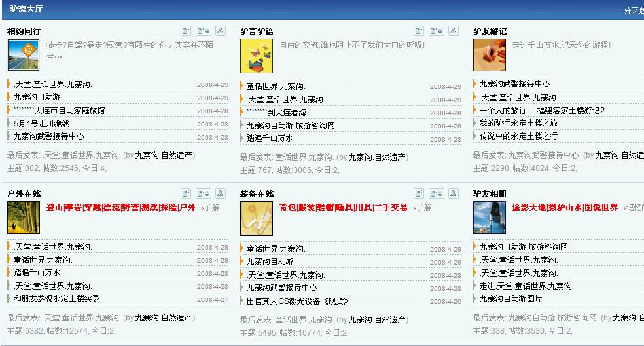Image resolution: width=644 pixels, height=346 pixels.
Task: Open 九寨沟武警接待中心 thread in 相约同行
Action: [48, 136]
